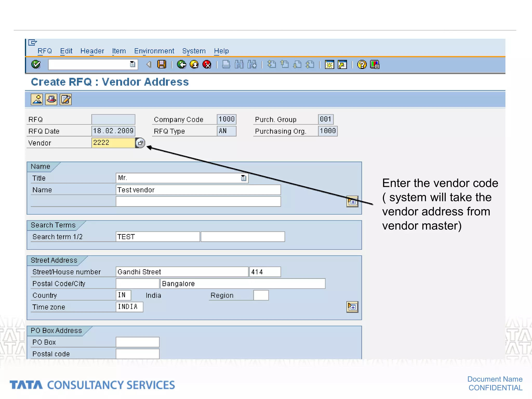This screenshot has width=532, height=399.
Task: Click the Find binoculars icon
Action: click(239, 64)
